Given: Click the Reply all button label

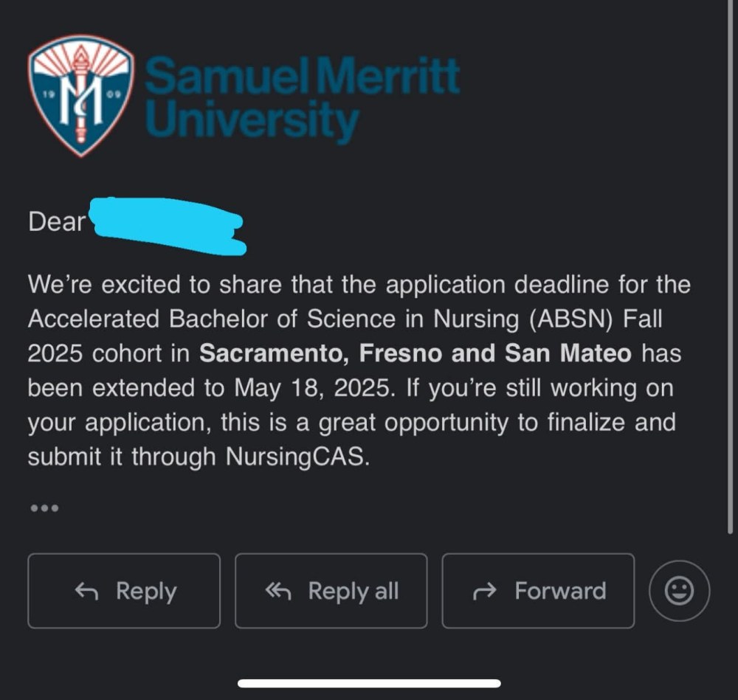Looking at the screenshot, I should [x=354, y=592].
